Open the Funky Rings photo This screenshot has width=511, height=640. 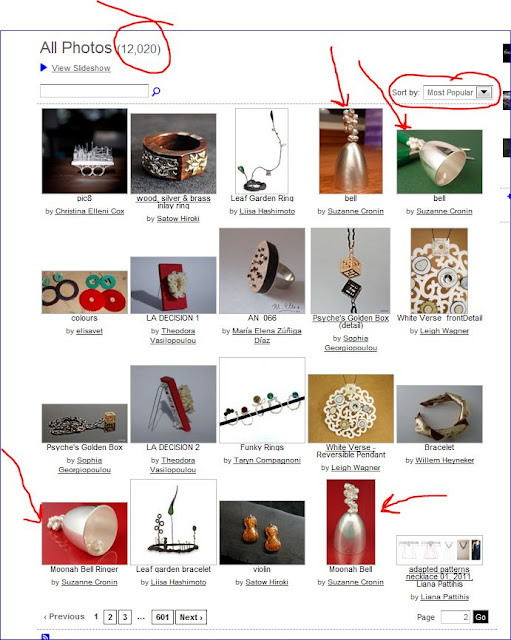point(262,400)
